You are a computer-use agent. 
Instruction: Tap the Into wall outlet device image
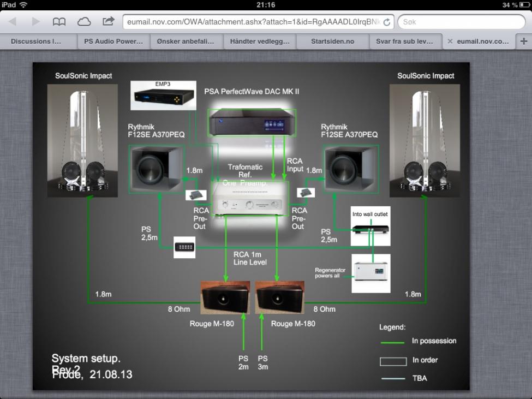point(370,227)
